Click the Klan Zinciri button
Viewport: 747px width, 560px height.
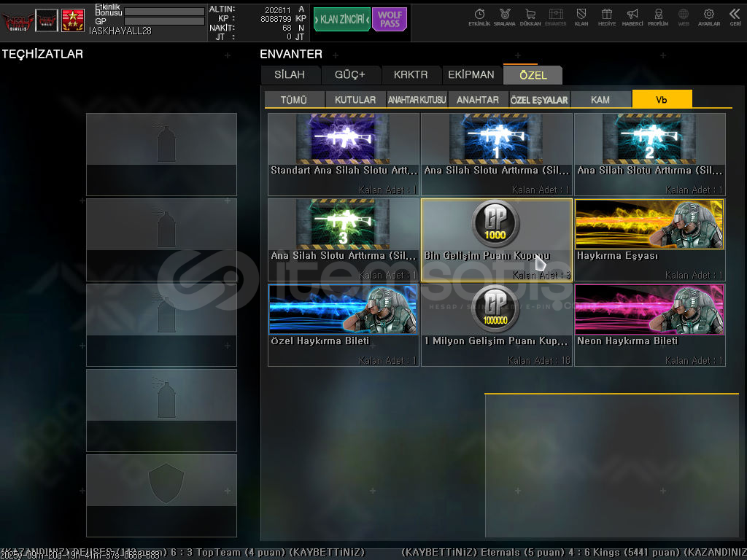coord(341,20)
